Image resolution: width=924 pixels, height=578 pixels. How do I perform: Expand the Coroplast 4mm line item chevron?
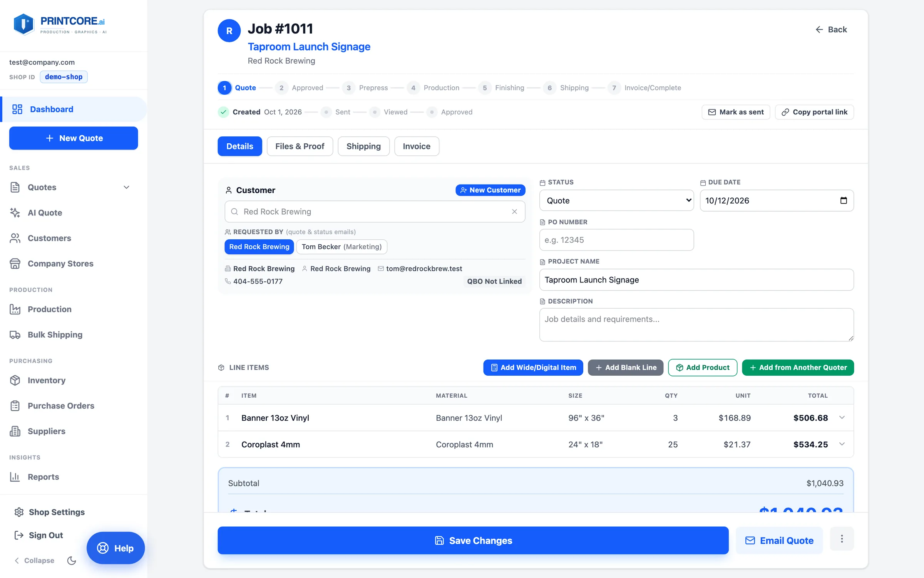pyautogui.click(x=842, y=444)
